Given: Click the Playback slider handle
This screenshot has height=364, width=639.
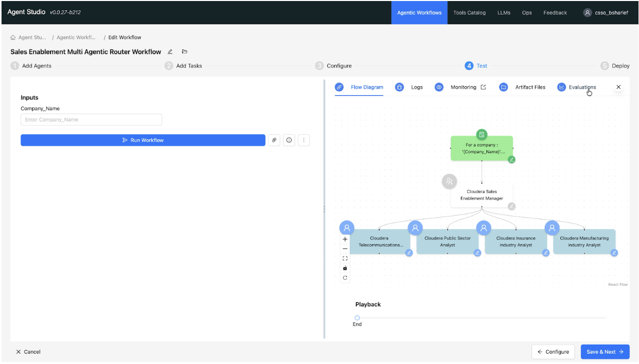Looking at the screenshot, I should (357, 318).
